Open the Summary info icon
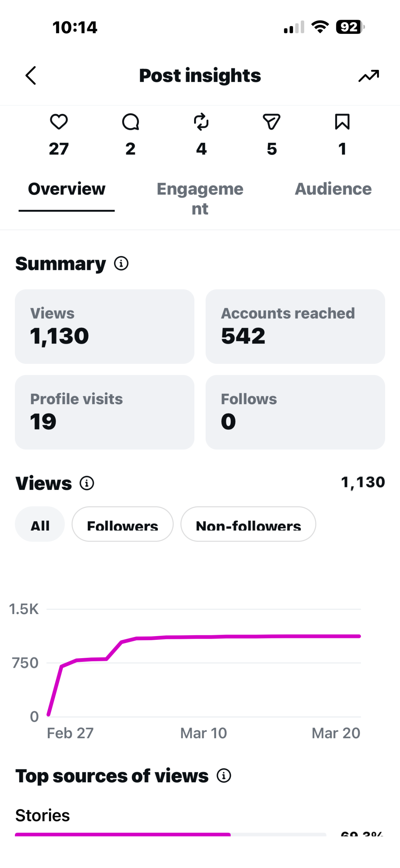This screenshot has width=400, height=868. point(121,263)
